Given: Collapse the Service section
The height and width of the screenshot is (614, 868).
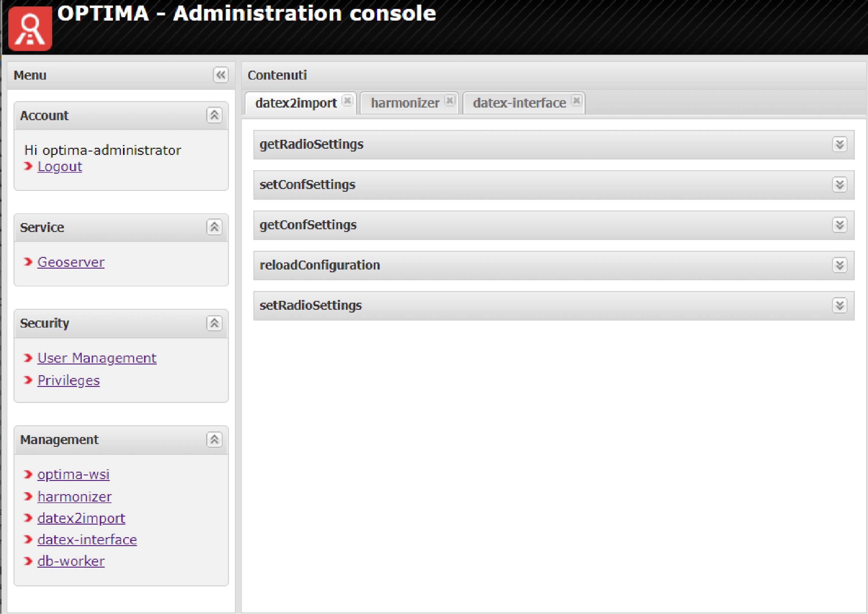Looking at the screenshot, I should click(x=214, y=227).
